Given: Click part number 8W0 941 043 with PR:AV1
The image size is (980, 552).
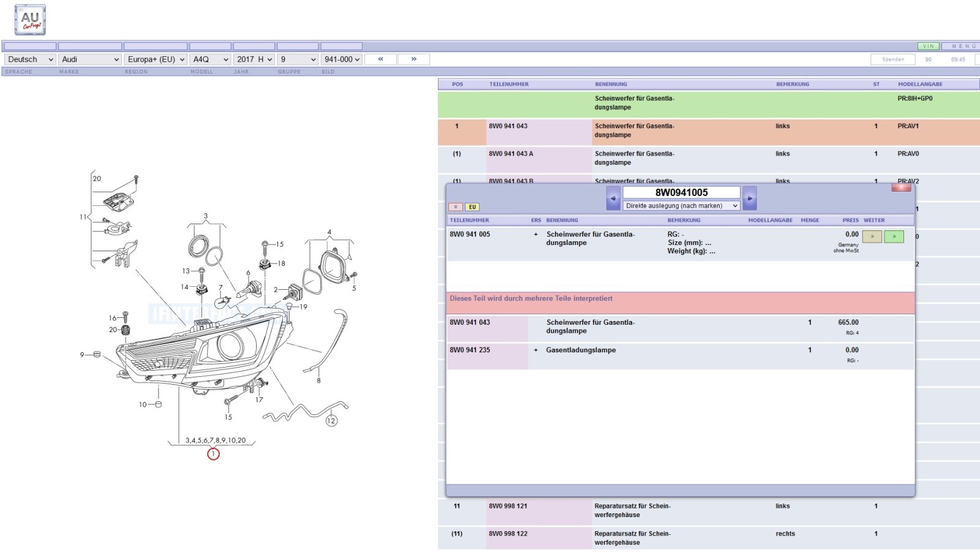Looking at the screenshot, I should 508,126.
